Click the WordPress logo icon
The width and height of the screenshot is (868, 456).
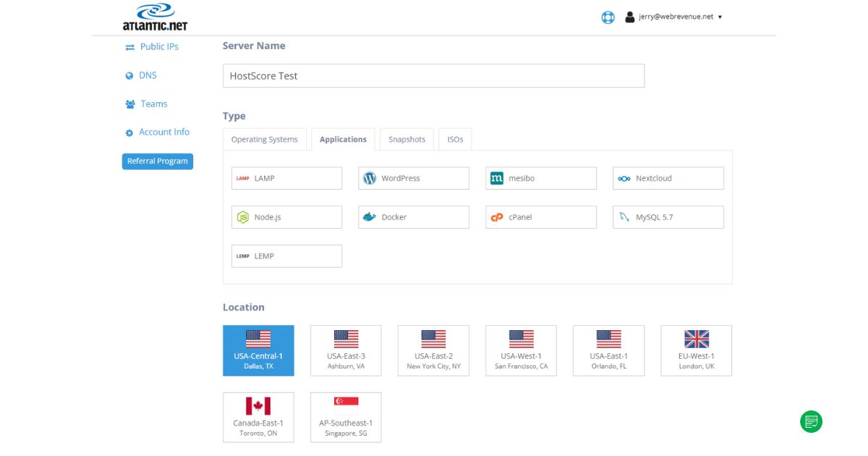(x=370, y=178)
